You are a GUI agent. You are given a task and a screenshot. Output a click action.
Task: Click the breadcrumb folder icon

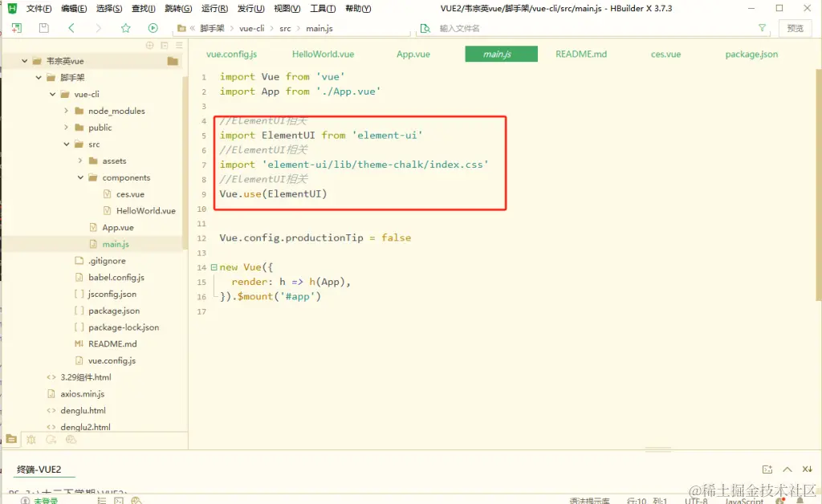point(181,28)
